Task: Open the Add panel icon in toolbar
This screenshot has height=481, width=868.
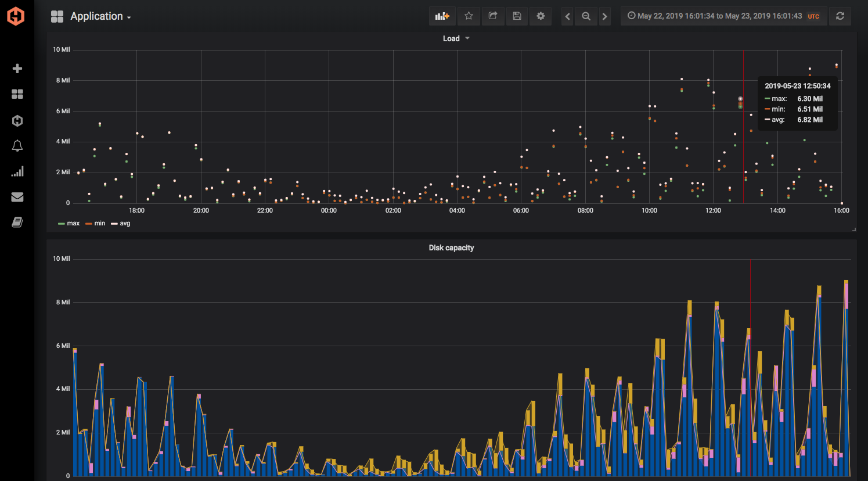Action: pos(442,16)
